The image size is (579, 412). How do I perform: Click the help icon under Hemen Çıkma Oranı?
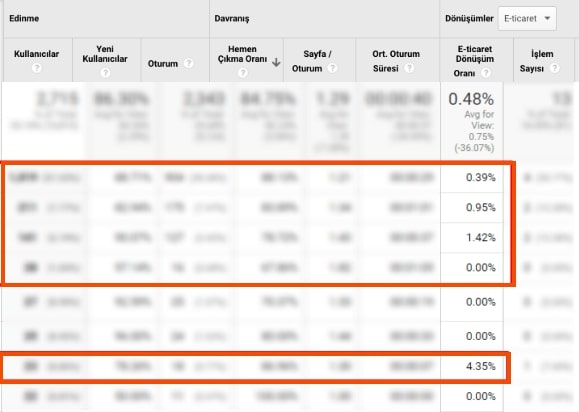(243, 73)
